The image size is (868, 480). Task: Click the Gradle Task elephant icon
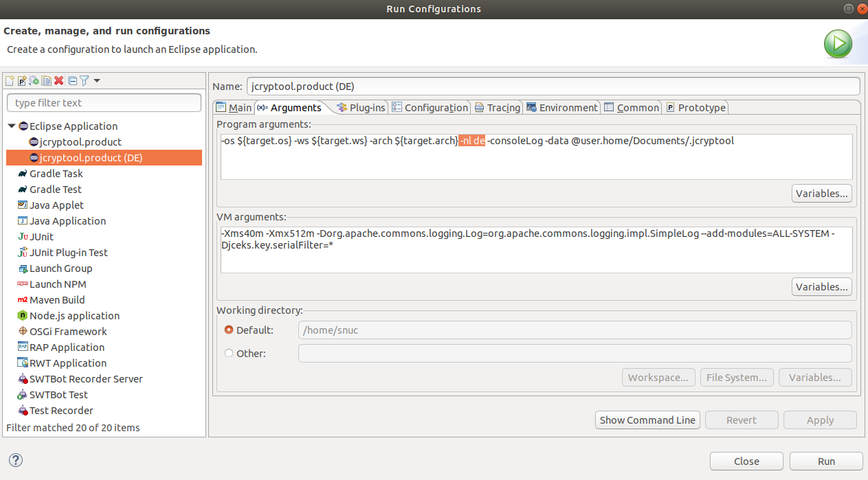click(23, 174)
